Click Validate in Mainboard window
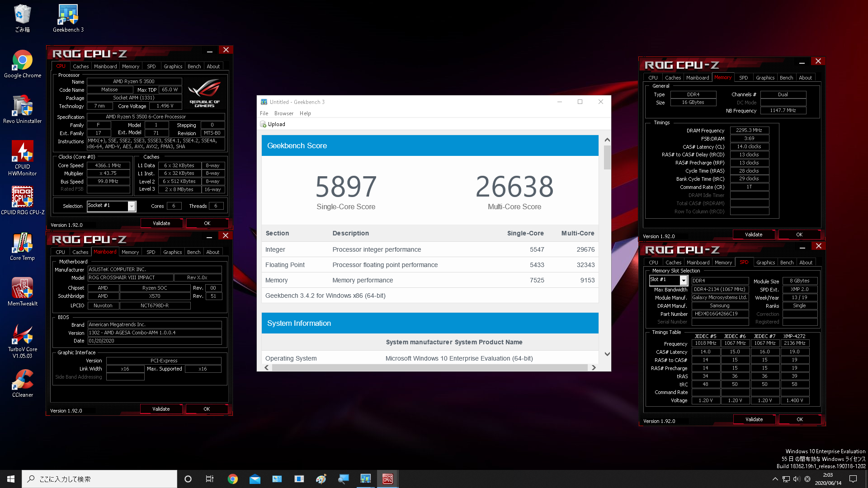Image resolution: width=868 pixels, height=488 pixels. pos(161,409)
